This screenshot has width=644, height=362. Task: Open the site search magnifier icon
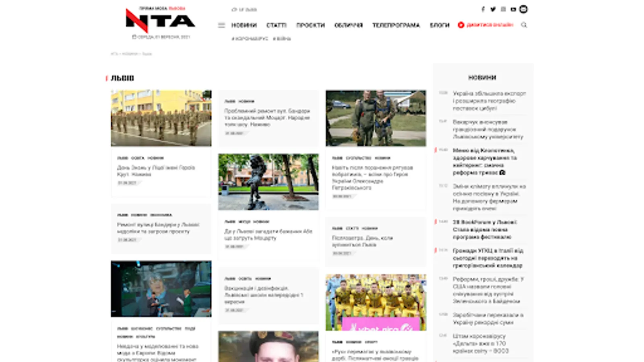click(x=524, y=25)
